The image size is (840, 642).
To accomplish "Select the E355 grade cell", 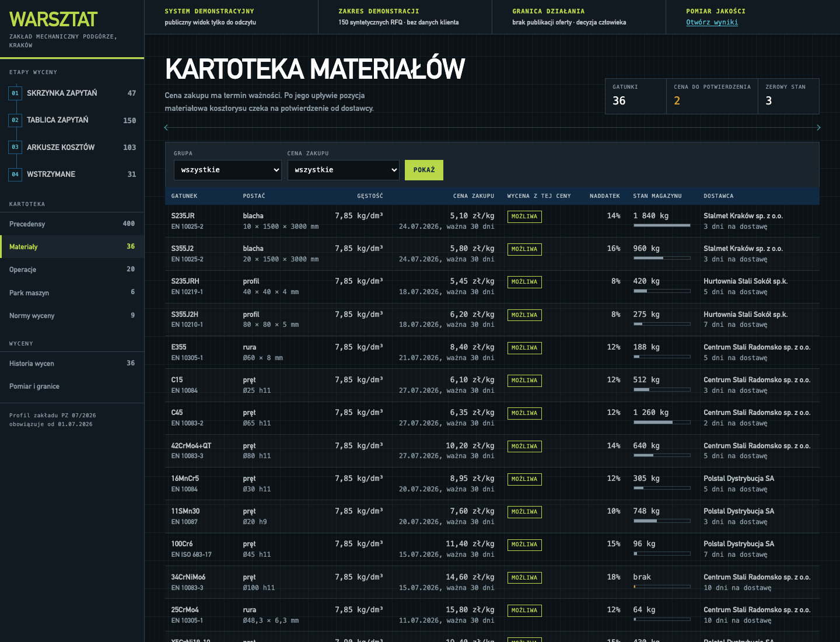I will point(201,352).
